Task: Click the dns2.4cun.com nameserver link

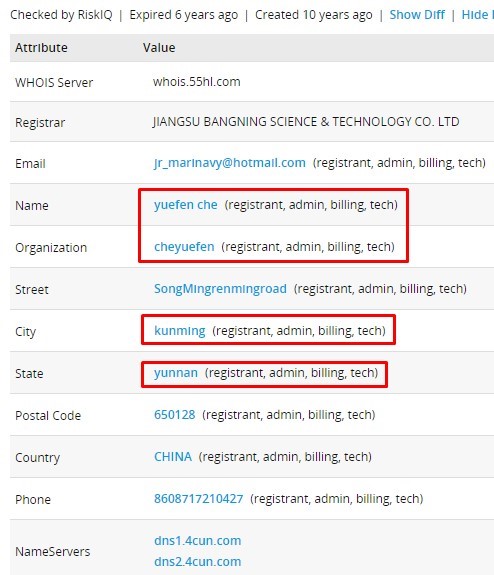Action: pos(197,562)
